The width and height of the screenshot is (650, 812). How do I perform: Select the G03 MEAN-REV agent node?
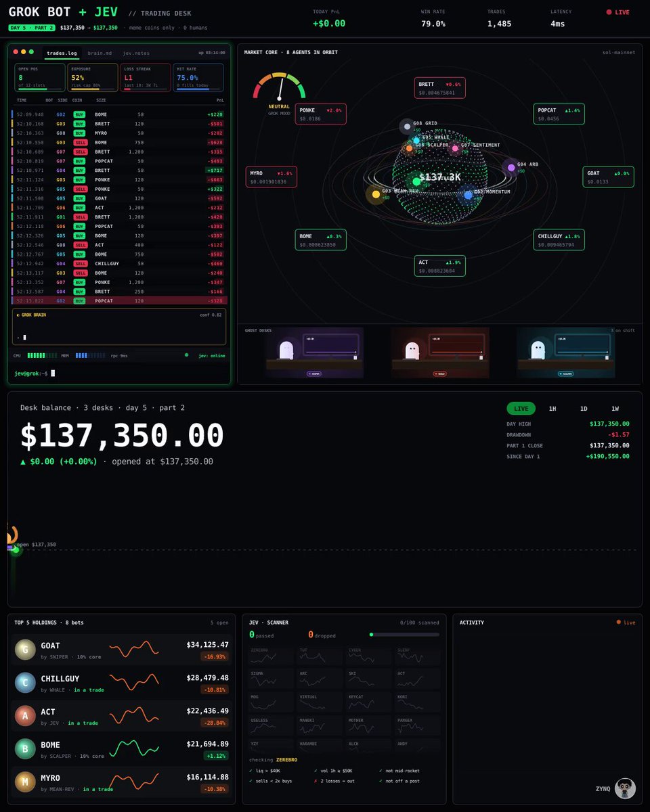tap(376, 194)
